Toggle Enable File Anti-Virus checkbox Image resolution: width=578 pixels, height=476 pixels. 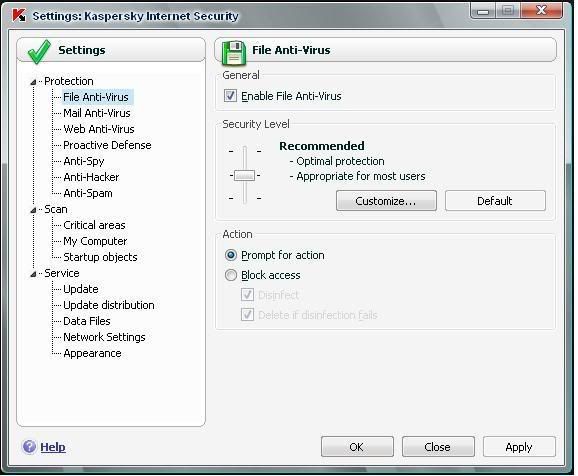click(230, 96)
